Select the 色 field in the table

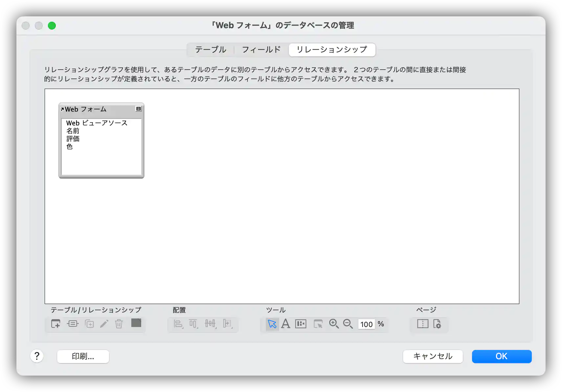[x=70, y=147]
